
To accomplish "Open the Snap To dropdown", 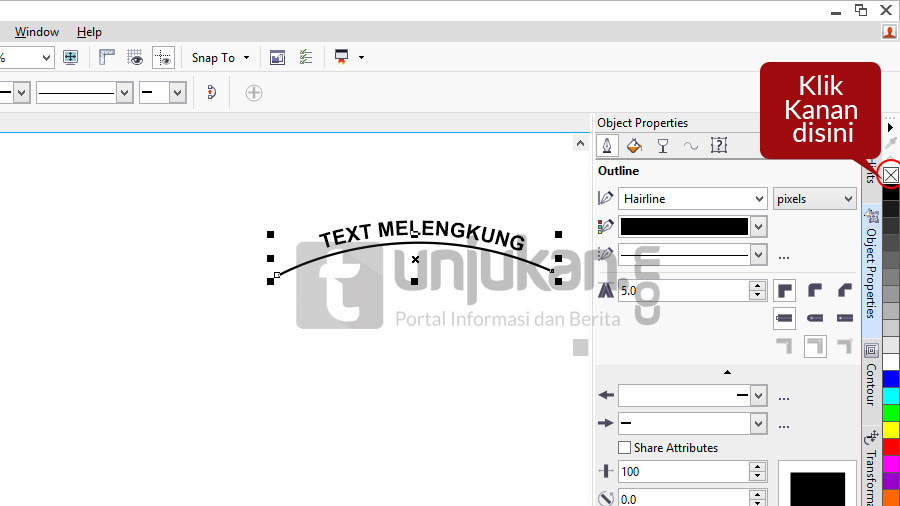I will pyautogui.click(x=220, y=58).
